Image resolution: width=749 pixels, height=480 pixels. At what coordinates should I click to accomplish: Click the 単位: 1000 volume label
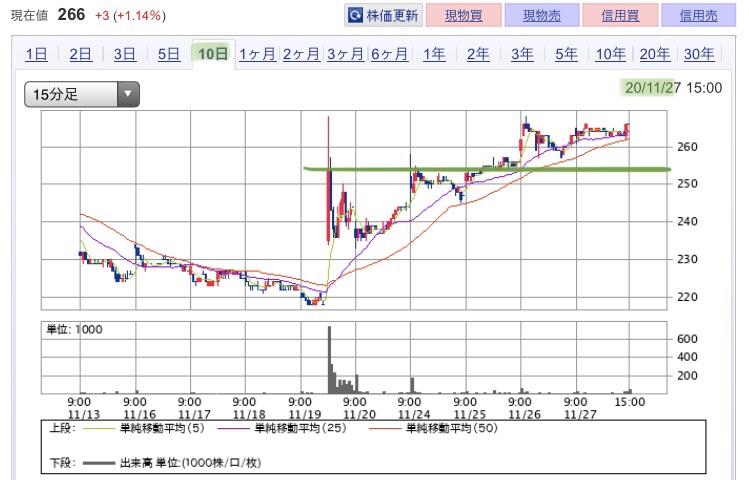[74, 329]
